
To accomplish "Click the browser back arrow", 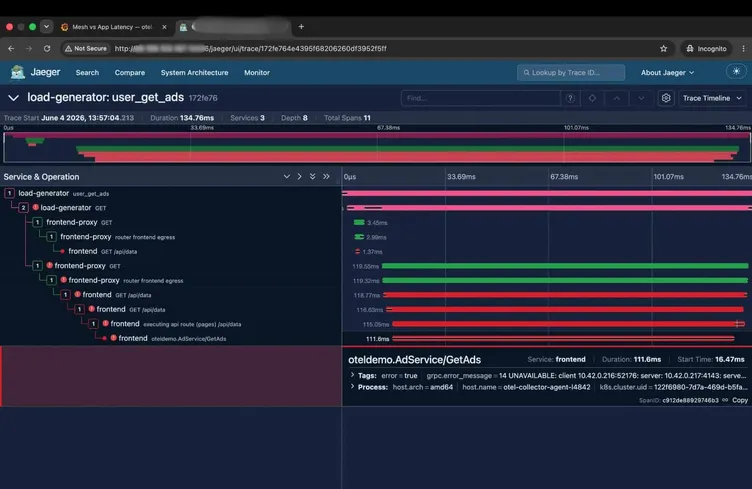I will tap(11, 48).
